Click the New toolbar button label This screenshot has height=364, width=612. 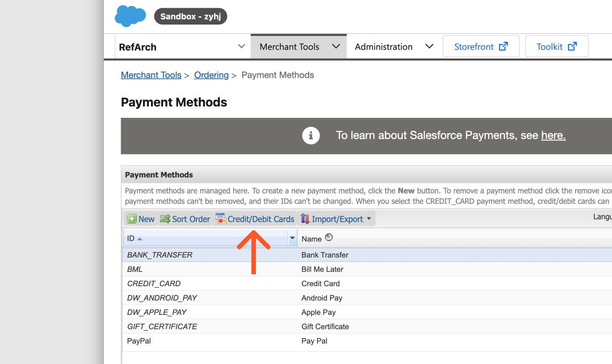point(147,219)
